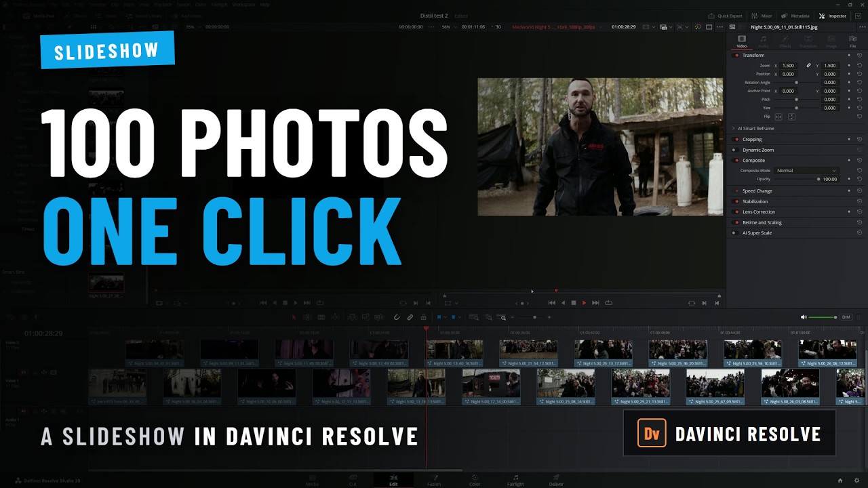Enable the AI Super Scale toggle
Image resolution: width=868 pixels, height=488 pixels.
click(734, 233)
